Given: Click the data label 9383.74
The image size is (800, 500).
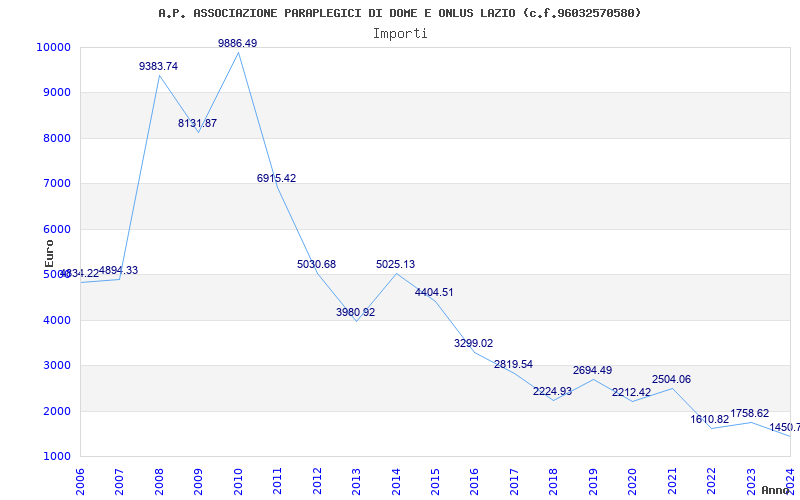Looking at the screenshot, I should pos(158,66).
